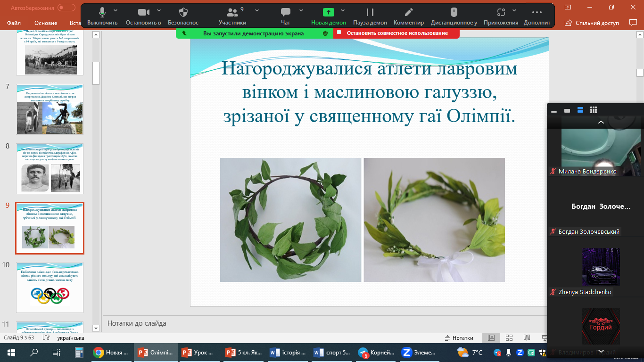Click slide panel scrollbar down arrow
644x362 pixels.
tap(96, 328)
